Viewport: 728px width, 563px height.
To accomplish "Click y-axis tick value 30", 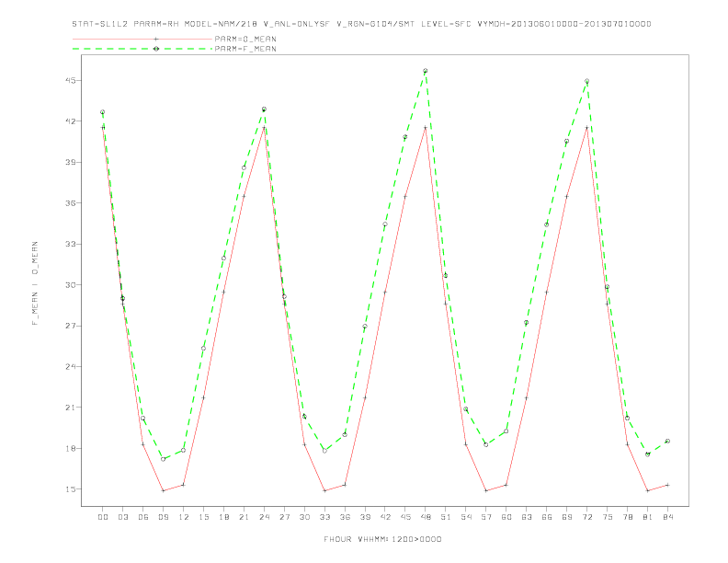I will (70, 285).
